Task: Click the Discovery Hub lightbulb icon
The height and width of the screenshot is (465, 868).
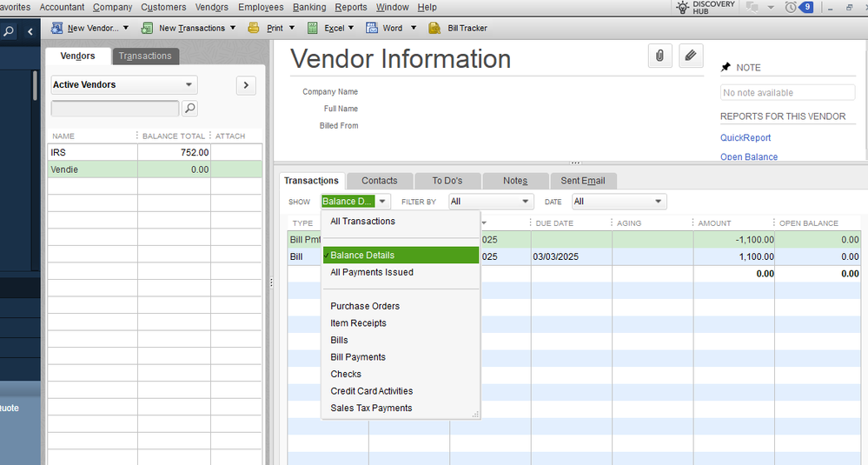Action: click(x=683, y=7)
